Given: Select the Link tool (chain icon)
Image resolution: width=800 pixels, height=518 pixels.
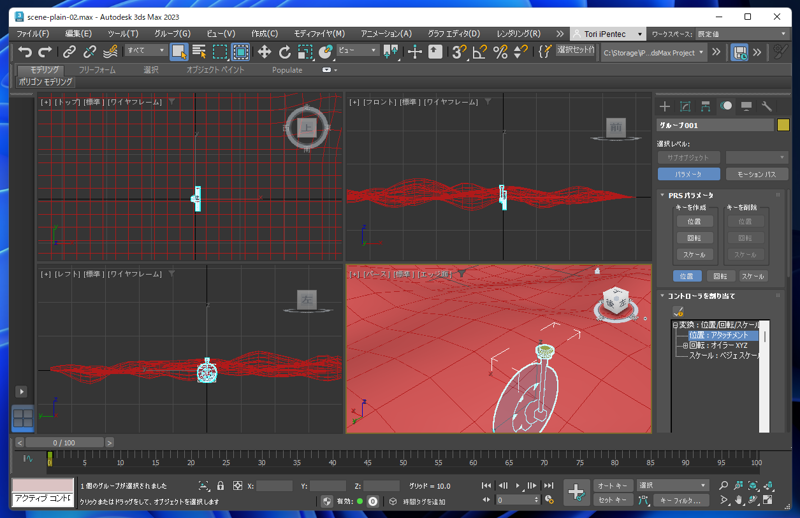Looking at the screenshot, I should pos(69,52).
